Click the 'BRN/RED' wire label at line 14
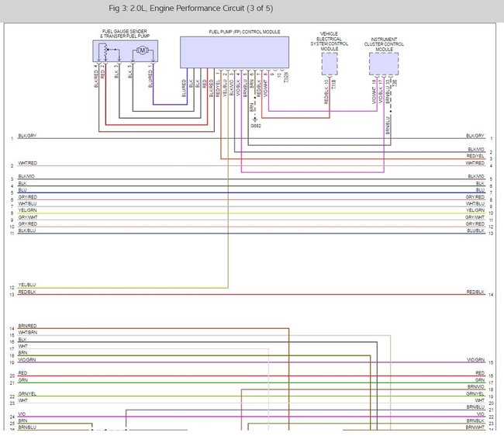Screen dimensions: 504x436 [x=27, y=326]
